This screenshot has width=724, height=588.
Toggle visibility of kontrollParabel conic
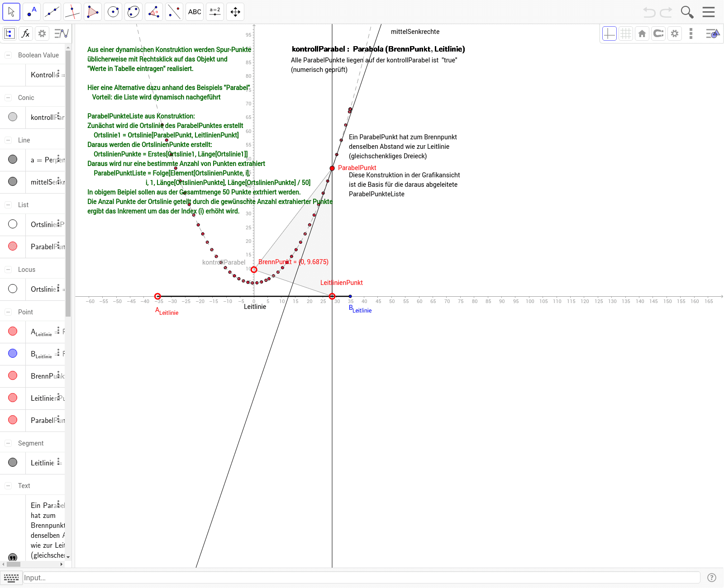(x=13, y=117)
